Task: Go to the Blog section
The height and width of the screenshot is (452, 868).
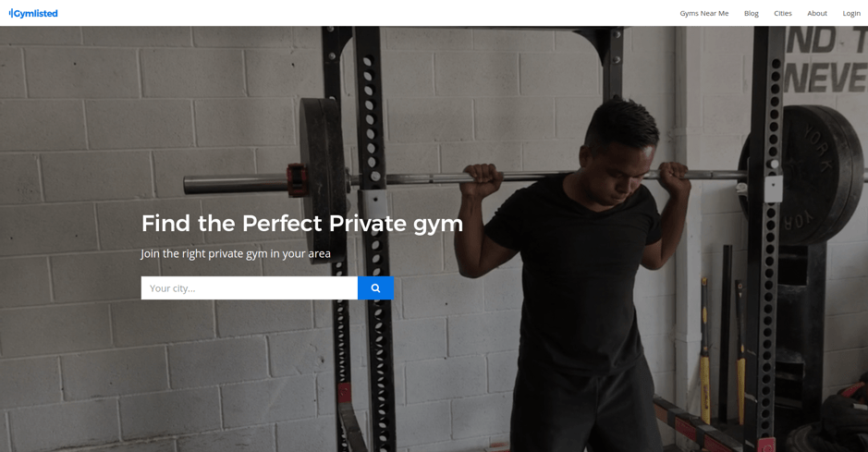Action: pyautogui.click(x=752, y=13)
